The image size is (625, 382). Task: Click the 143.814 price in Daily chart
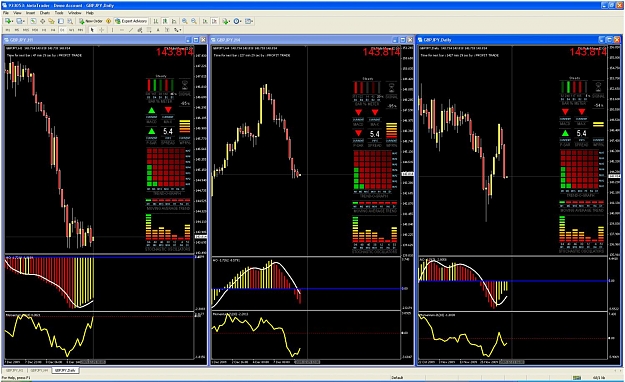588,52
